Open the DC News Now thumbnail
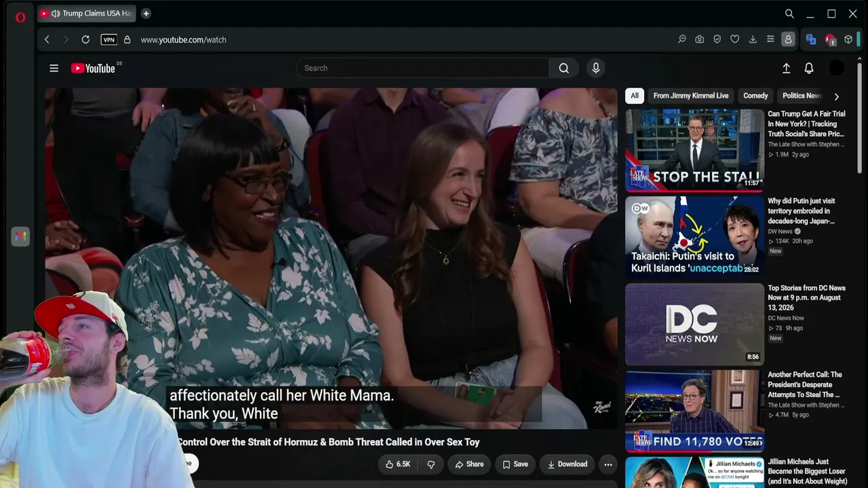Screen dimensions: 868x488 (694, 324)
